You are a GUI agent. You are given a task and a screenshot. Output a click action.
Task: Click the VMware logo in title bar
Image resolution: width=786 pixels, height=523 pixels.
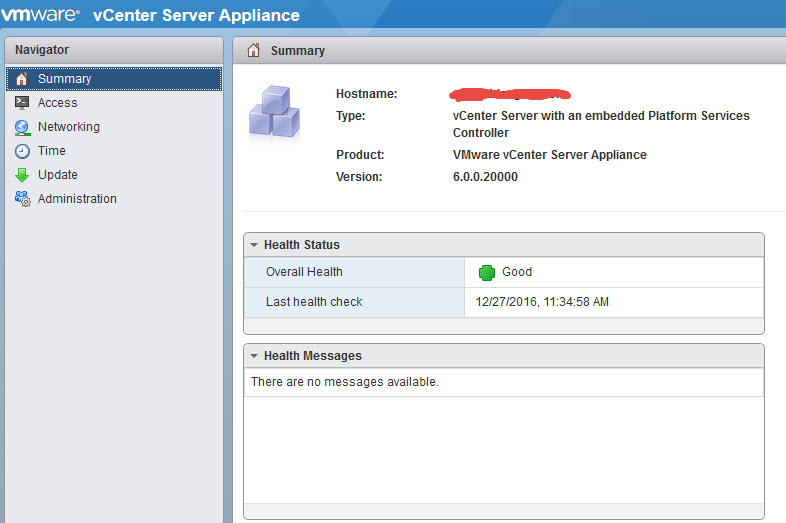40,15
